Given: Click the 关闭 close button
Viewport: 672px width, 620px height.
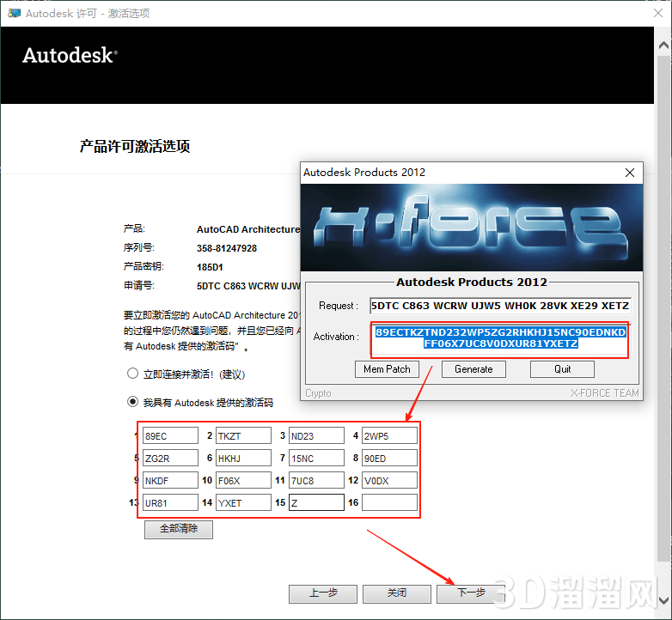Looking at the screenshot, I should (x=397, y=593).
